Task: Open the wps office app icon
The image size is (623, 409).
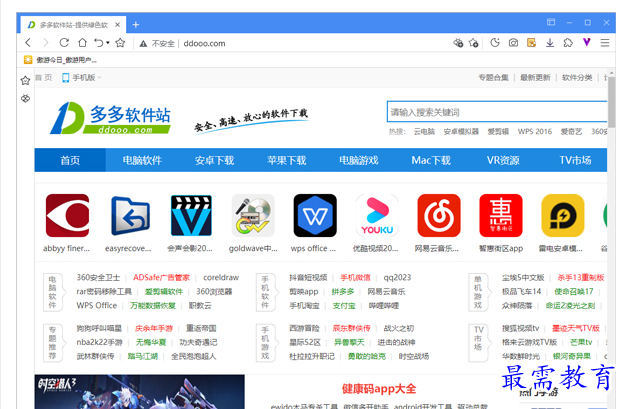Action: (x=315, y=215)
